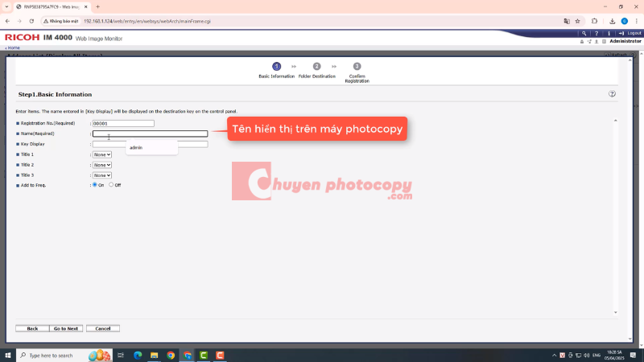Image resolution: width=644 pixels, height=362 pixels.
Task: Click the browser forward arrow
Action: coord(19,21)
